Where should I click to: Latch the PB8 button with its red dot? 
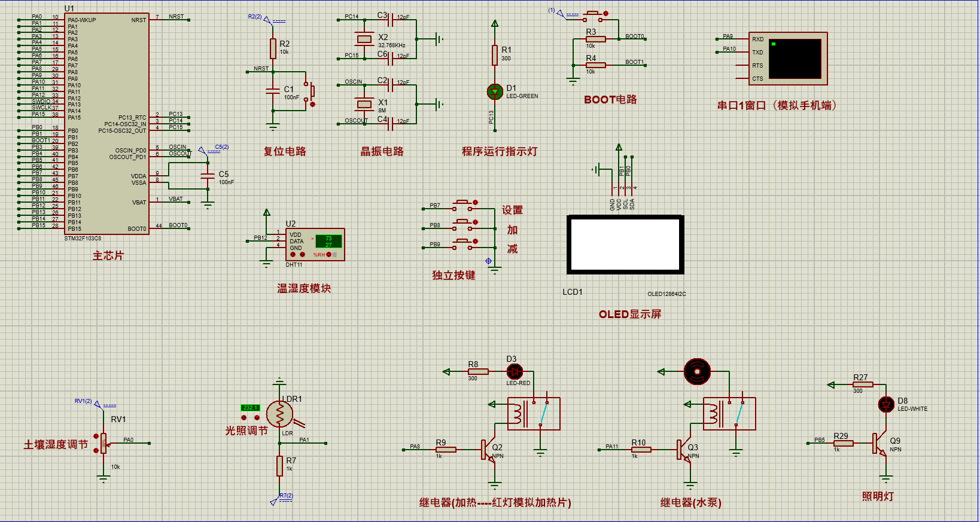pyautogui.click(x=476, y=222)
